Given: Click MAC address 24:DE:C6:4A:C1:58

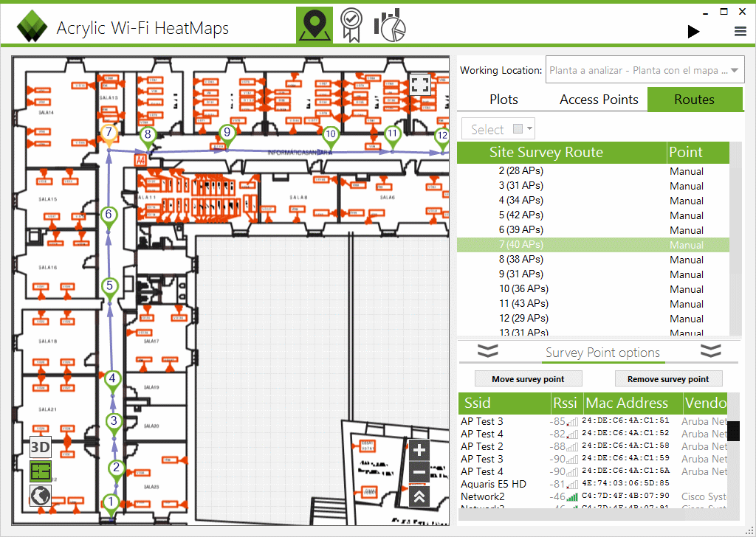Looking at the screenshot, I should pyautogui.click(x=625, y=446).
